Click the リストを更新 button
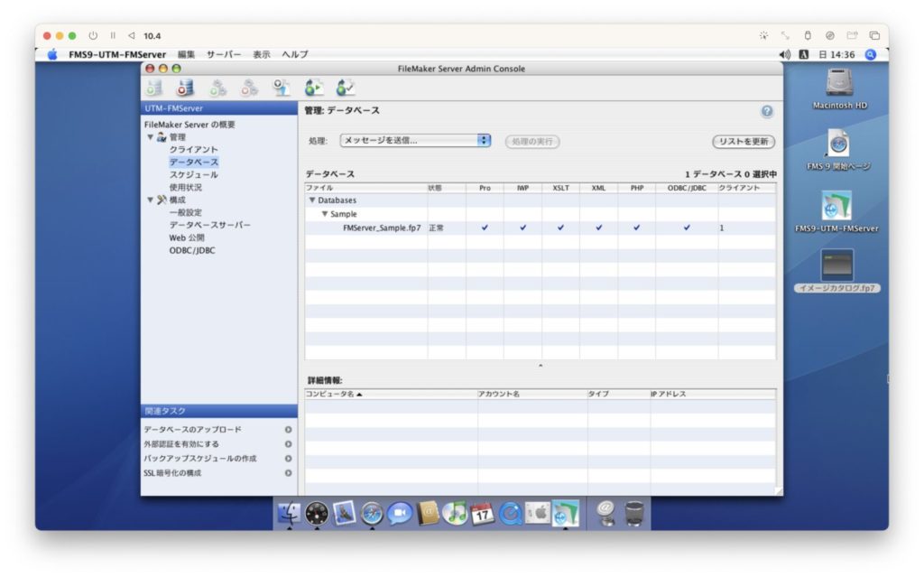This screenshot has height=577, width=924. coord(744,142)
